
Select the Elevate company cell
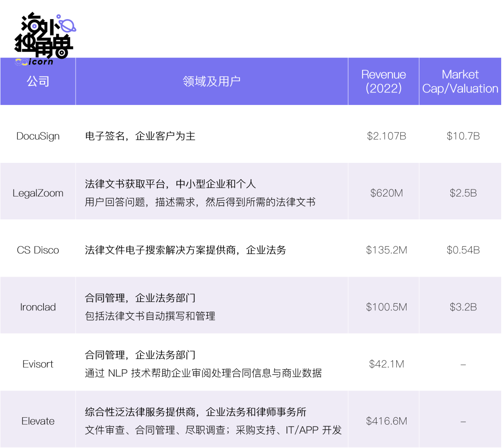tap(38, 421)
